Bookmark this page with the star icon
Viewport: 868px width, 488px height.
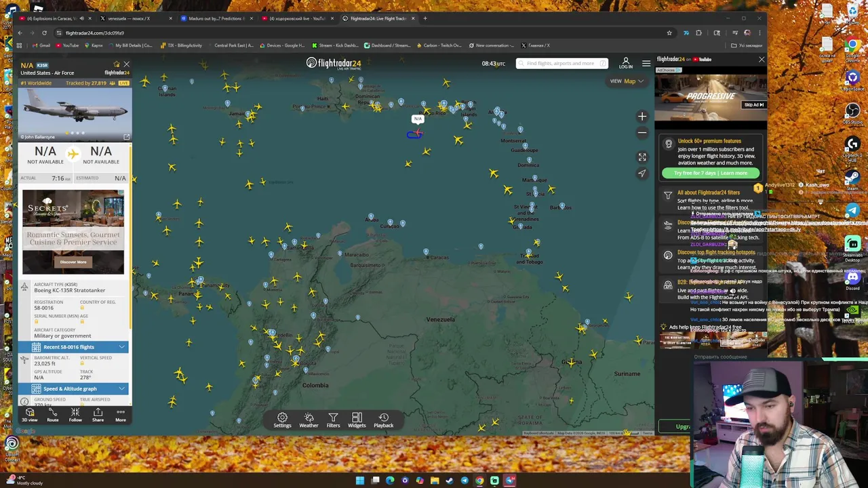(x=669, y=33)
